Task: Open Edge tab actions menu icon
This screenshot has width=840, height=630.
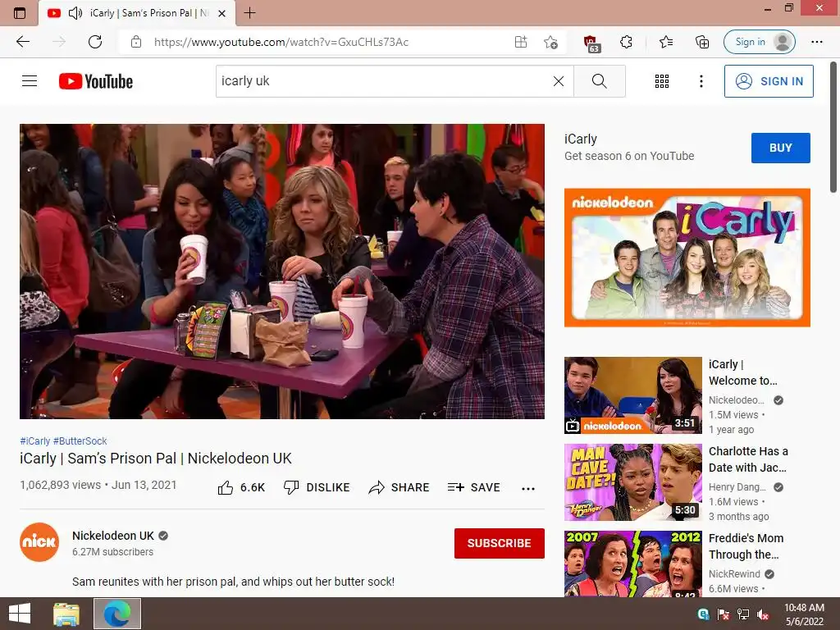Action: coord(20,13)
